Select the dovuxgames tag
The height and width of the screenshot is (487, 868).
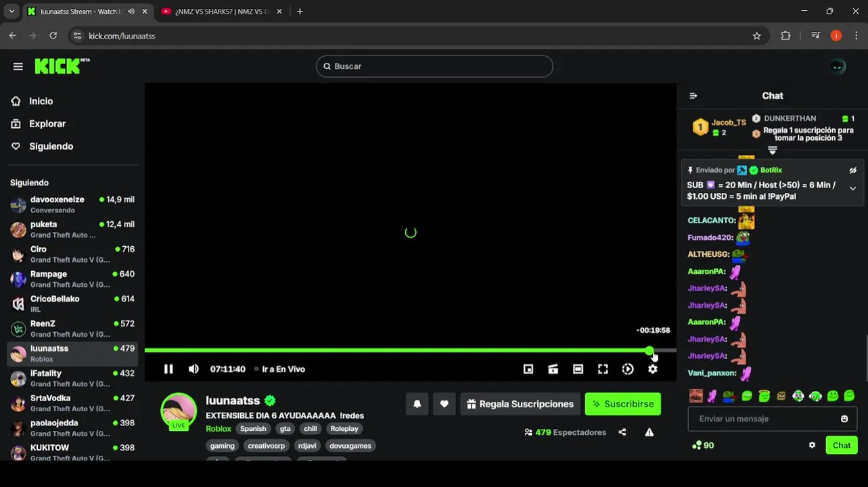pyautogui.click(x=350, y=446)
